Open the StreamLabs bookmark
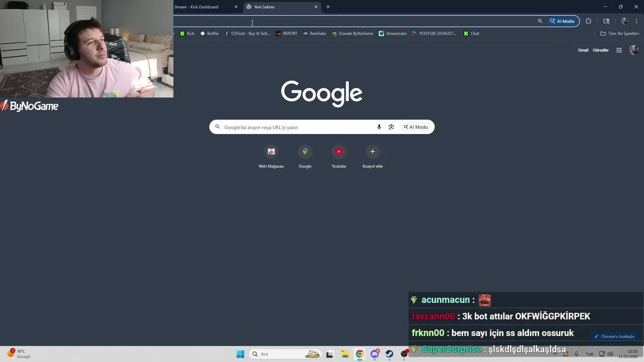The image size is (644, 362). (392, 34)
